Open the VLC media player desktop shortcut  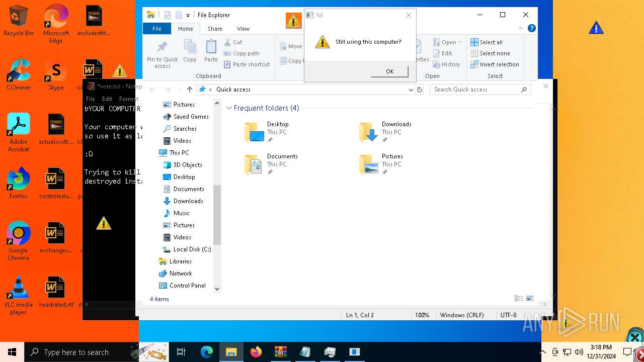[19, 296]
